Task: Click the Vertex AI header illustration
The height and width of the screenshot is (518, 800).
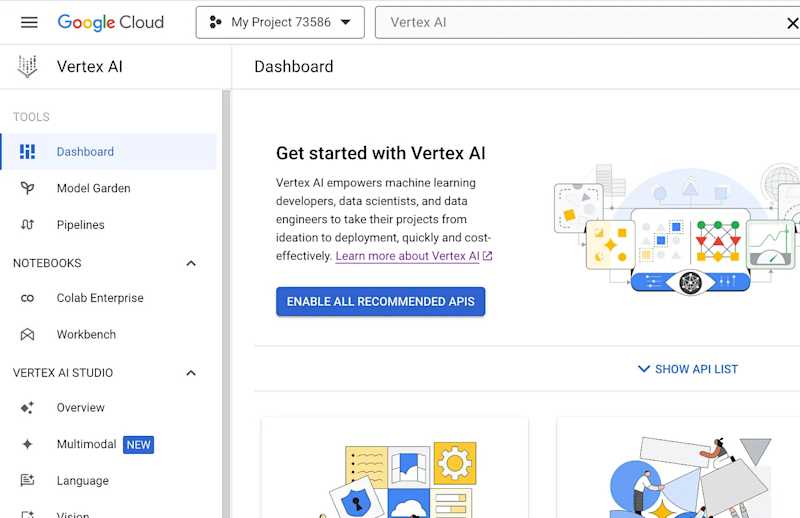Action: pyautogui.click(x=677, y=229)
